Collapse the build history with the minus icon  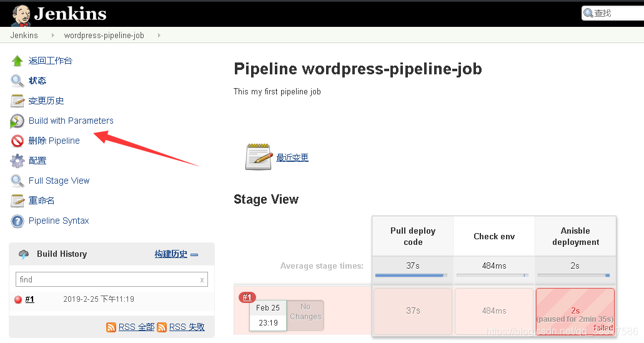[x=194, y=255]
